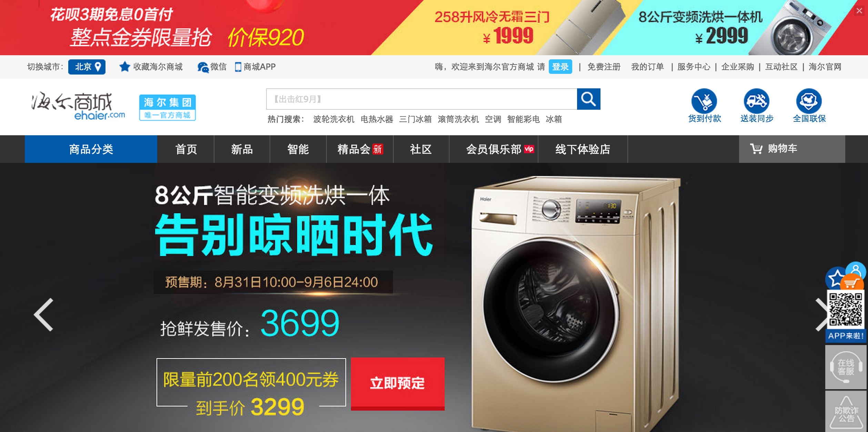This screenshot has width=868, height=432.
Task: Open hot search link 波轮洗衣机
Action: [334, 119]
